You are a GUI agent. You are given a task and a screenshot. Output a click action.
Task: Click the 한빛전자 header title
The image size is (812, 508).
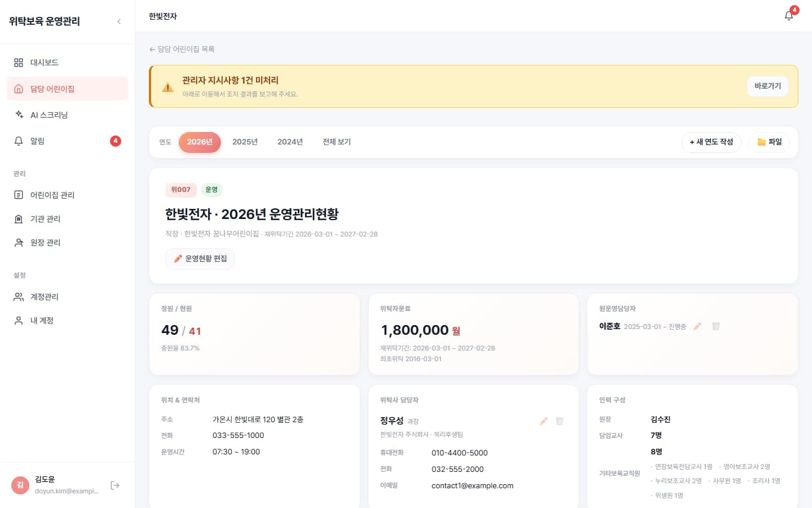click(163, 16)
